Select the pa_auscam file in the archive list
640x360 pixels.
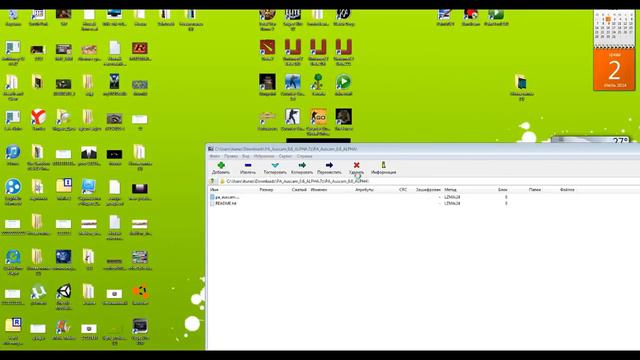pyautogui.click(x=225, y=197)
